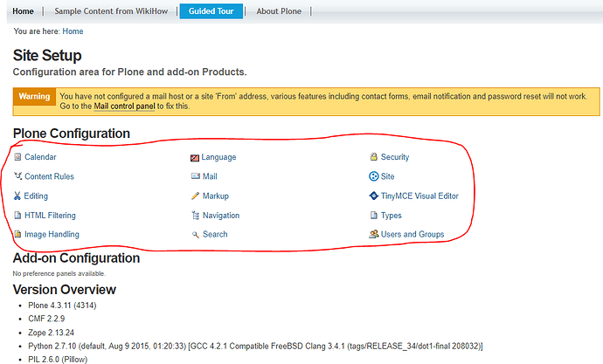Click the HTML Filtering page icon
The height and width of the screenshot is (364, 603).
(17, 215)
